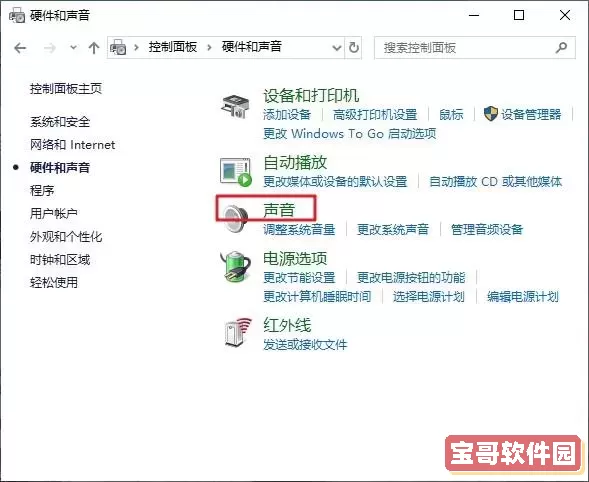Image resolution: width=589 pixels, height=482 pixels.
Task: Click the Device Manager shield icon
Action: coord(491,113)
